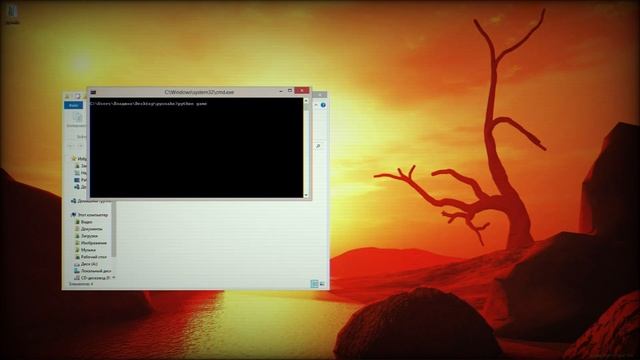Image resolution: width=640 pixels, height=360 pixels.
Task: Click the Элементов status bar text
Action: tap(80, 284)
